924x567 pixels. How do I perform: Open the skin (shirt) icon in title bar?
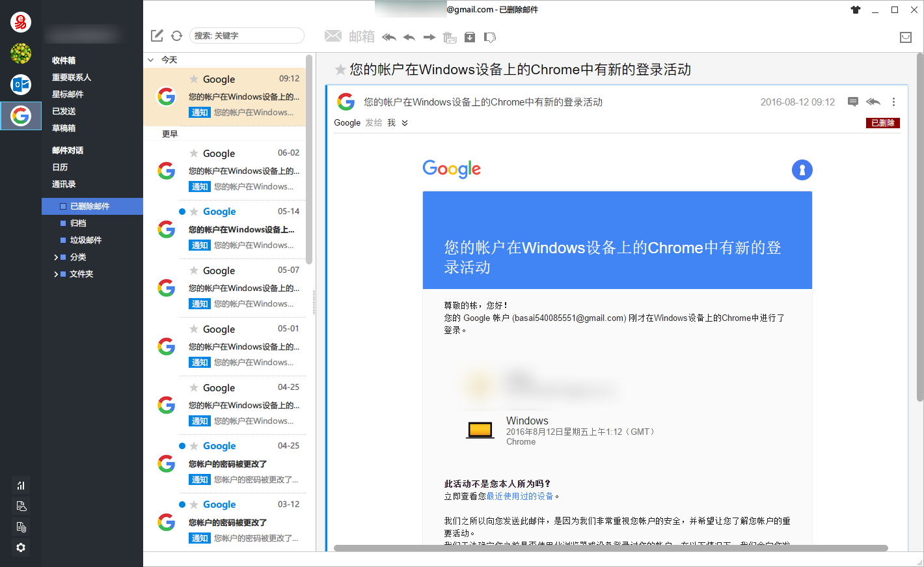[x=856, y=10]
